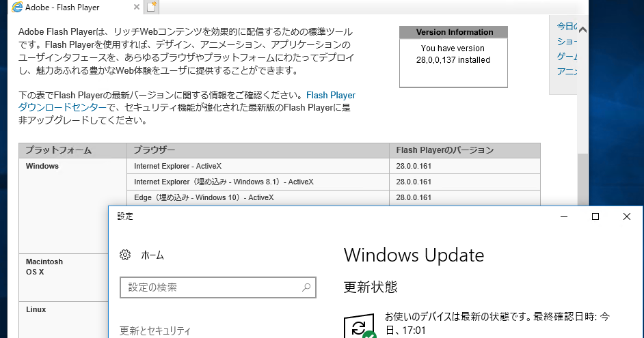The image size is (644, 338).
Task: Select the installed version text 28,0,0,137
Action: coord(435,60)
